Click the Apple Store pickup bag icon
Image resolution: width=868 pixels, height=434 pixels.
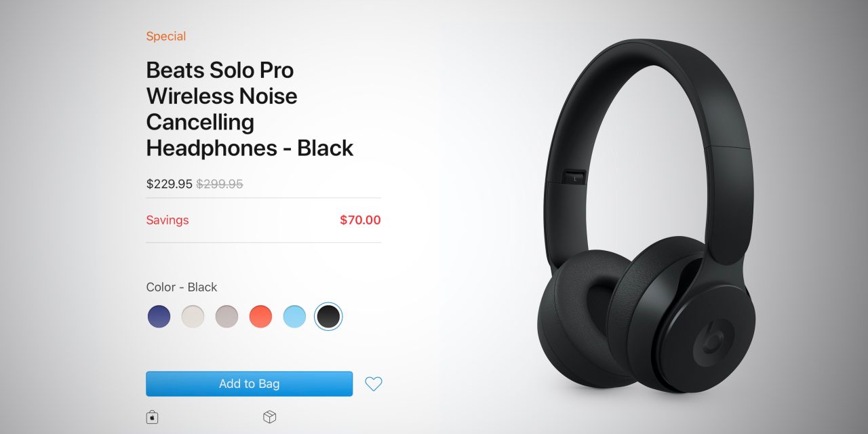pyautogui.click(x=153, y=417)
